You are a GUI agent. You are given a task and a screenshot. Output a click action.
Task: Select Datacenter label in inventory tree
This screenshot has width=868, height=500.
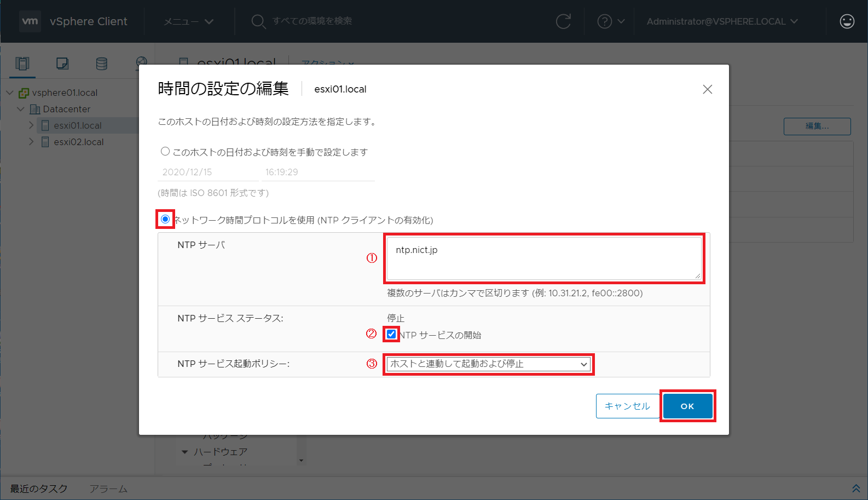click(x=67, y=109)
